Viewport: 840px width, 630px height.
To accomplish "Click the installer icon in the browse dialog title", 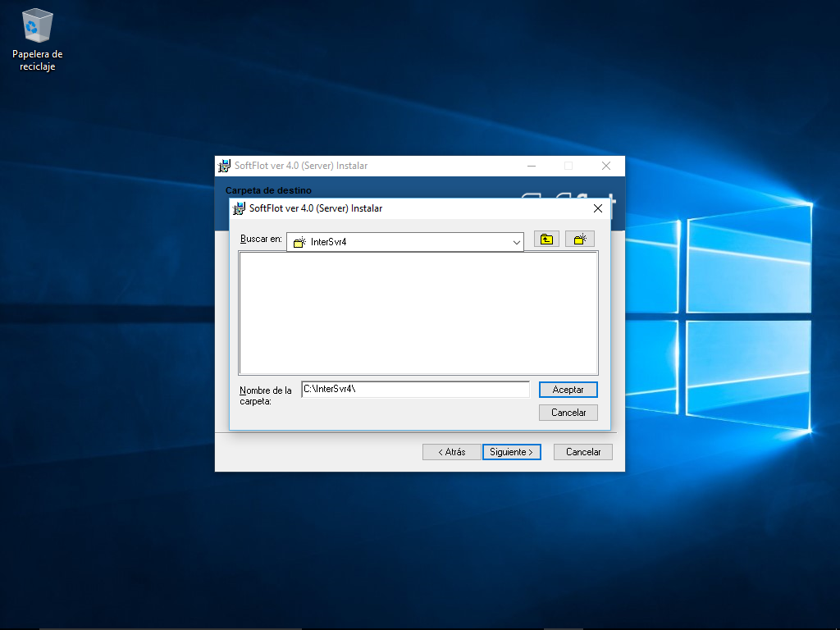I will [240, 208].
